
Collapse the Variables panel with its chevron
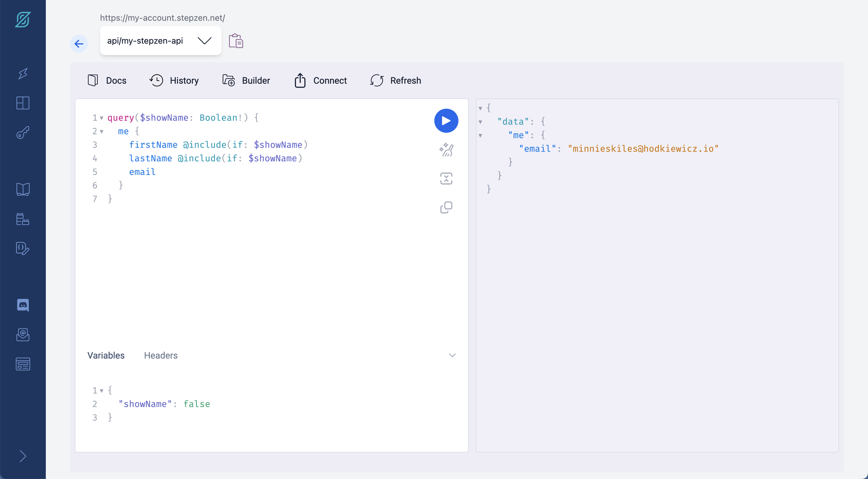tap(452, 355)
